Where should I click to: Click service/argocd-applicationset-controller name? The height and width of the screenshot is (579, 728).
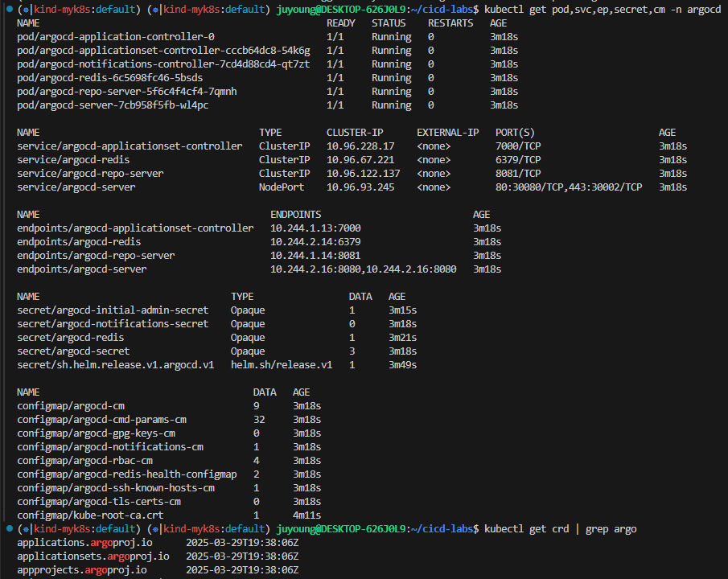point(130,146)
